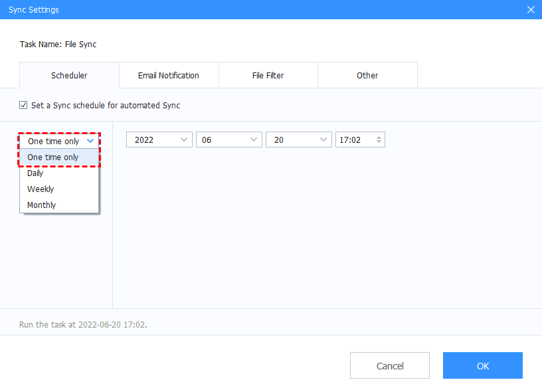This screenshot has width=542, height=392.
Task: Close the Sync Settings dialog
Action: point(530,9)
